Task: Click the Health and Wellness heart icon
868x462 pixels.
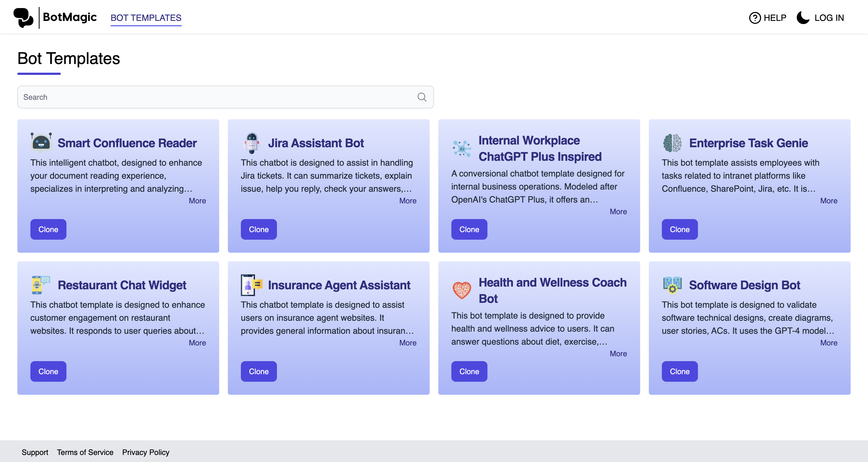Action: (462, 290)
